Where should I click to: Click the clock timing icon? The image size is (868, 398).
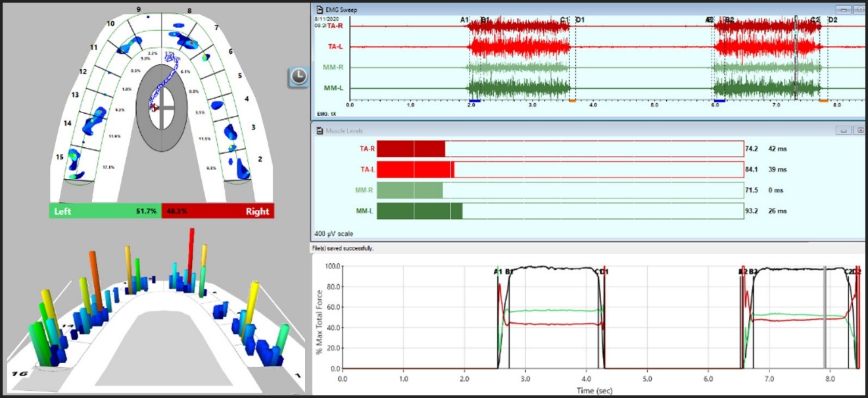pos(298,77)
